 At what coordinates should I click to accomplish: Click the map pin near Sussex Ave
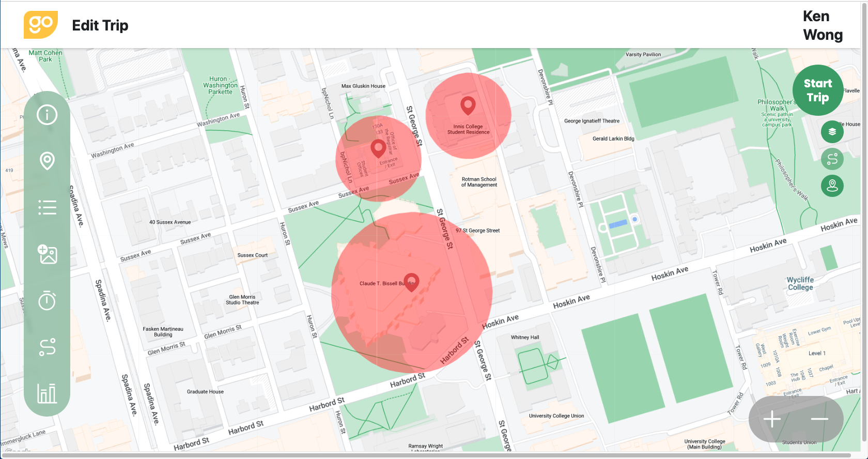pos(378,148)
